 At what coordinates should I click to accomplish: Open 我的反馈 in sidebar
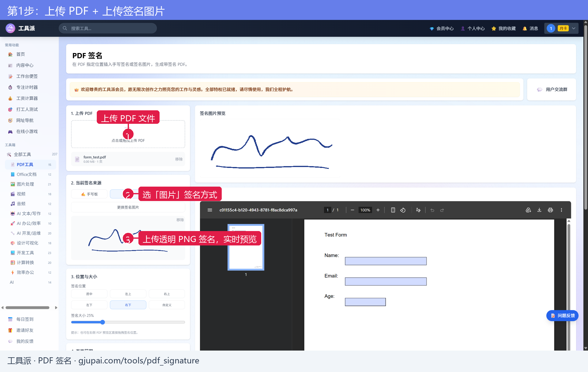[x=29, y=341]
